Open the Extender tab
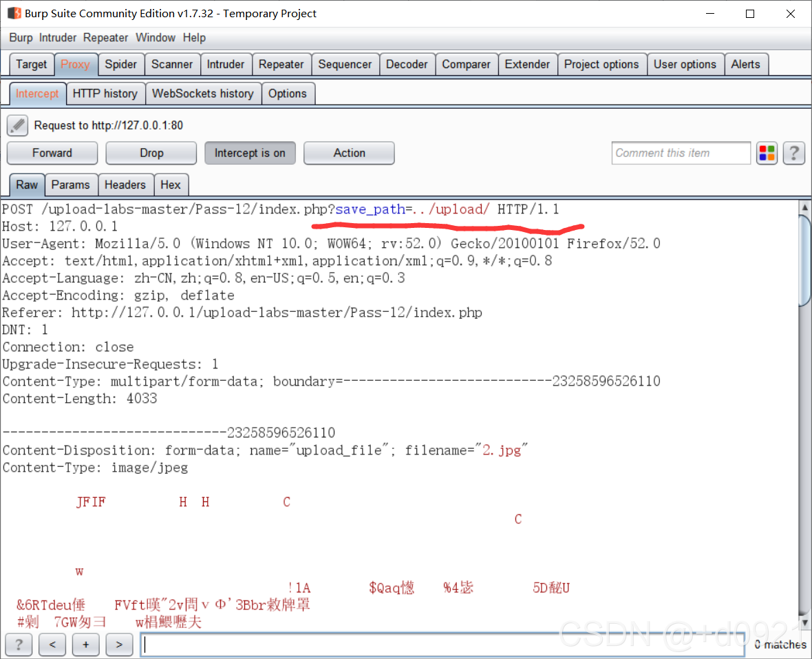 [x=527, y=64]
